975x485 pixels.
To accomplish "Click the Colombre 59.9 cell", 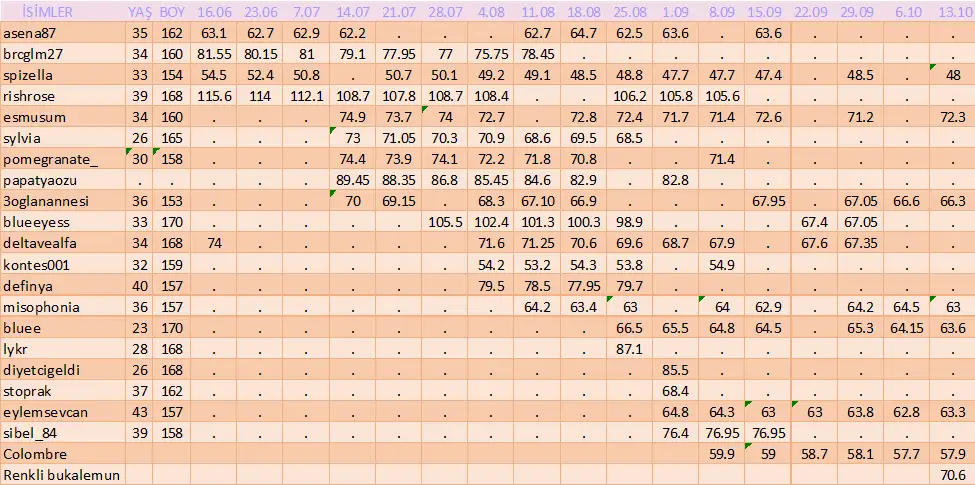I will point(721,454).
